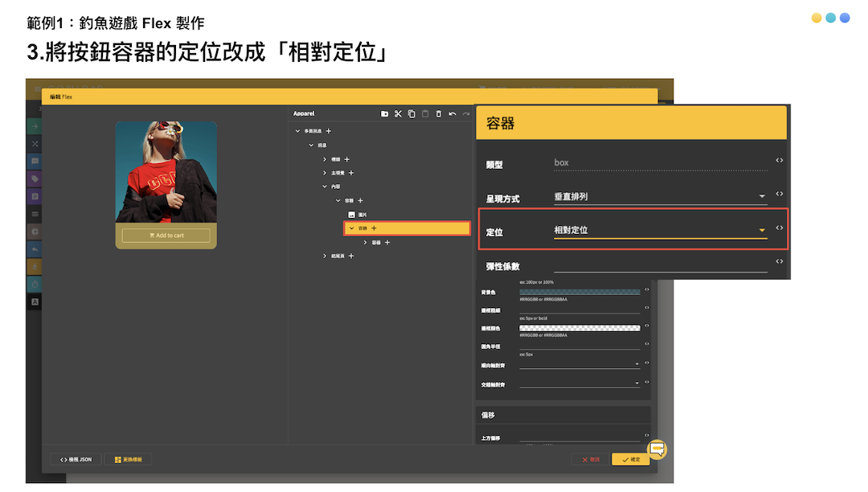
Task: Click the redo arrow icon
Action: [x=466, y=114]
